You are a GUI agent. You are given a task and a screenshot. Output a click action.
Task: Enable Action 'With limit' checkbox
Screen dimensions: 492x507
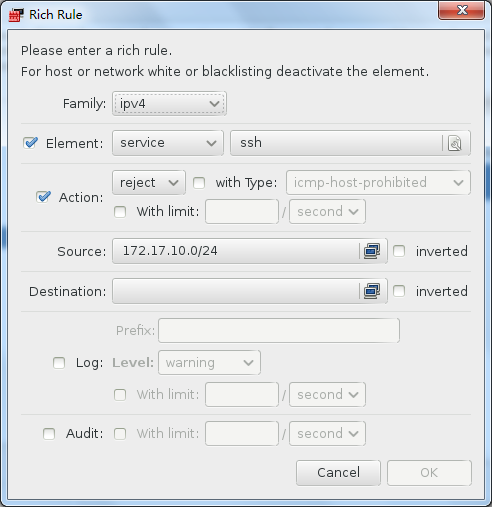point(120,212)
